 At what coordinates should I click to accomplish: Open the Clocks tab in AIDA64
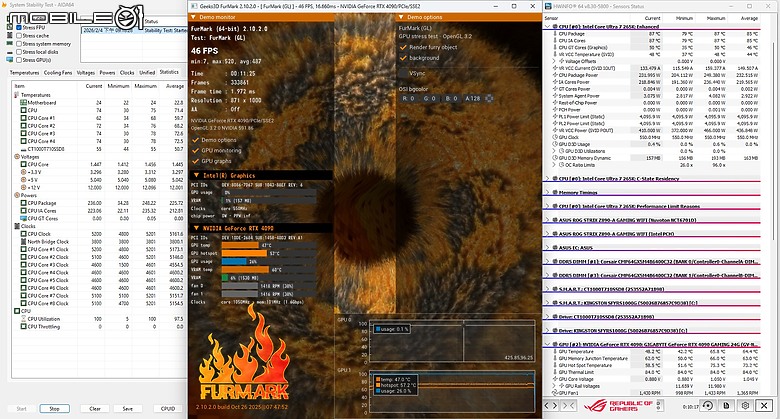[127, 73]
